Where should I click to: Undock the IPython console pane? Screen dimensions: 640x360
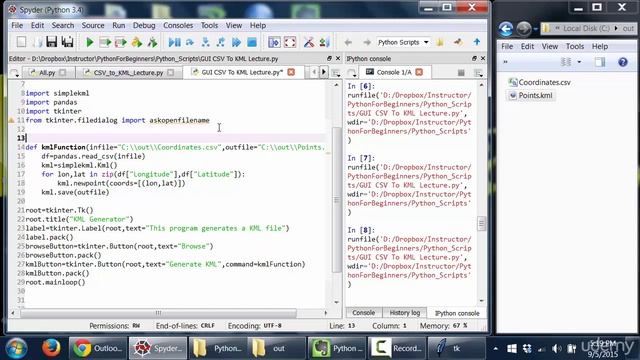pyautogui.click(x=474, y=58)
